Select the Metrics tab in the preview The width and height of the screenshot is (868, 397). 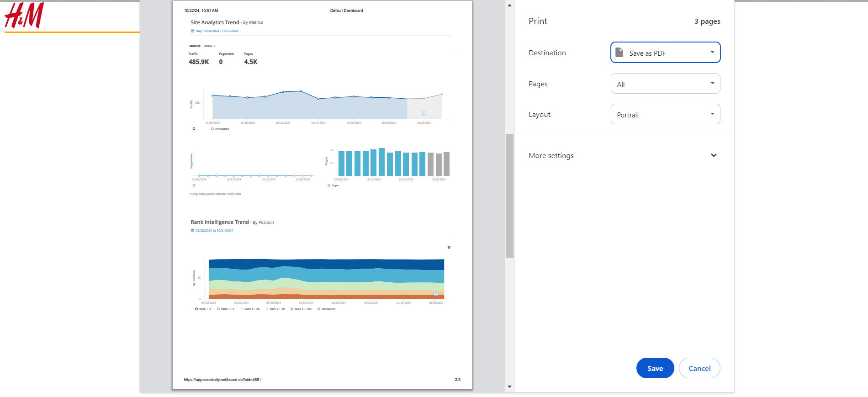pyautogui.click(x=195, y=46)
